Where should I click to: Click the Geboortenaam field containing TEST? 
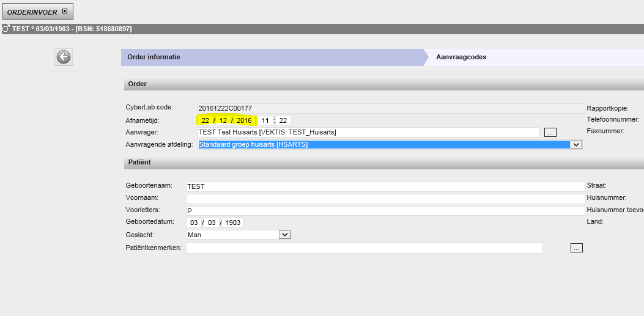(385, 186)
